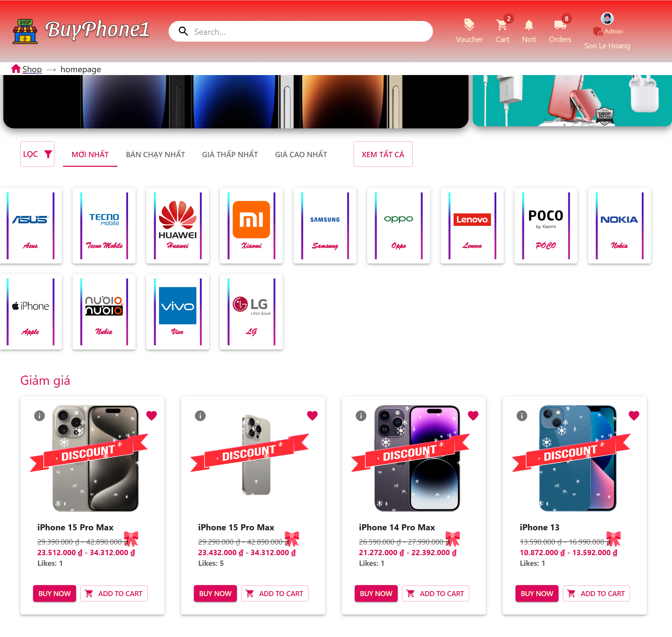
Task: Select the Tecno Mobile brand card
Action: (104, 226)
